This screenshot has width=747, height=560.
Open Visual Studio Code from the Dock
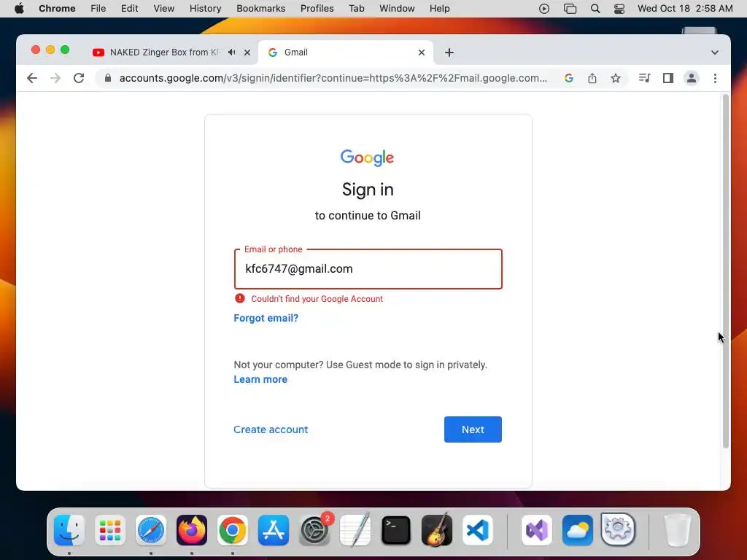[x=478, y=530]
